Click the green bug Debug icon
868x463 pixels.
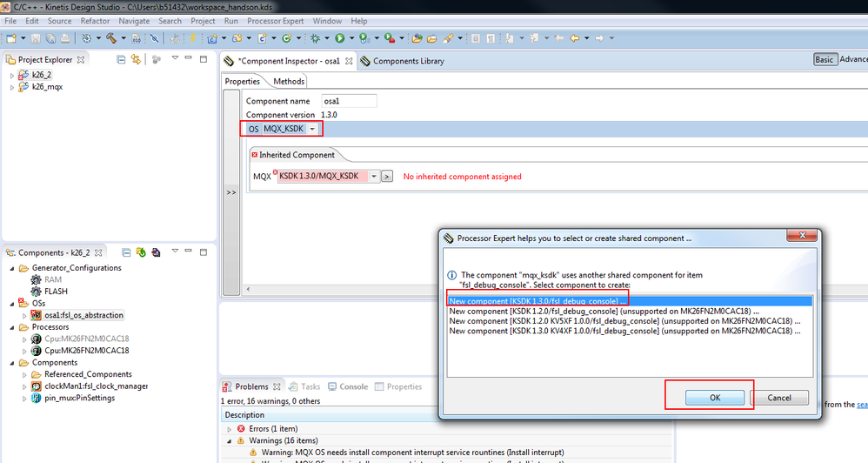pyautogui.click(x=315, y=38)
